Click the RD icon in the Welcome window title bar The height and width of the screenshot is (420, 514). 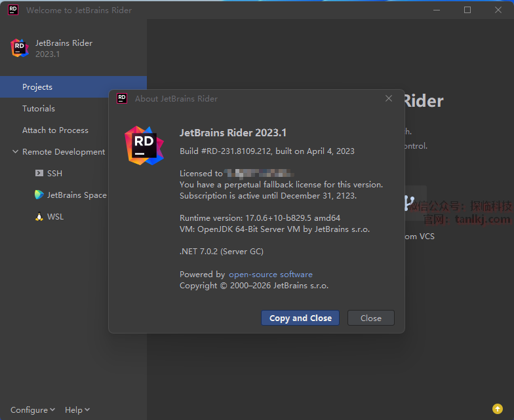pyautogui.click(x=12, y=10)
